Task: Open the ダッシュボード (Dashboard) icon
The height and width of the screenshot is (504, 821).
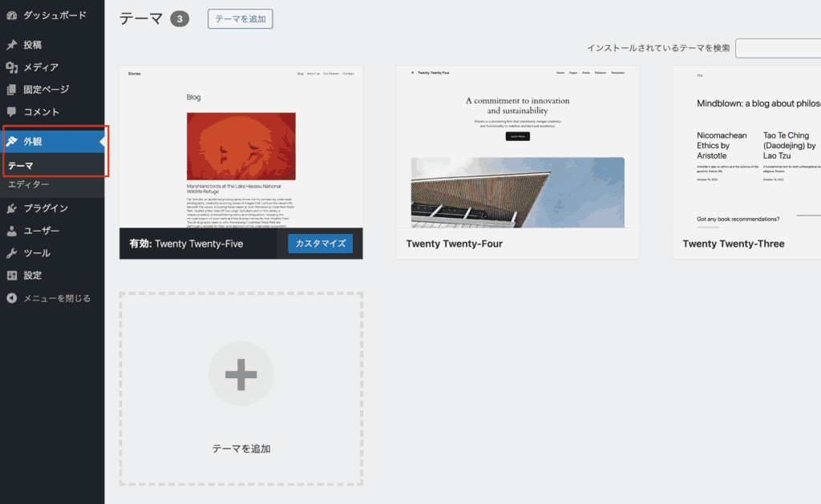Action: click(x=11, y=14)
